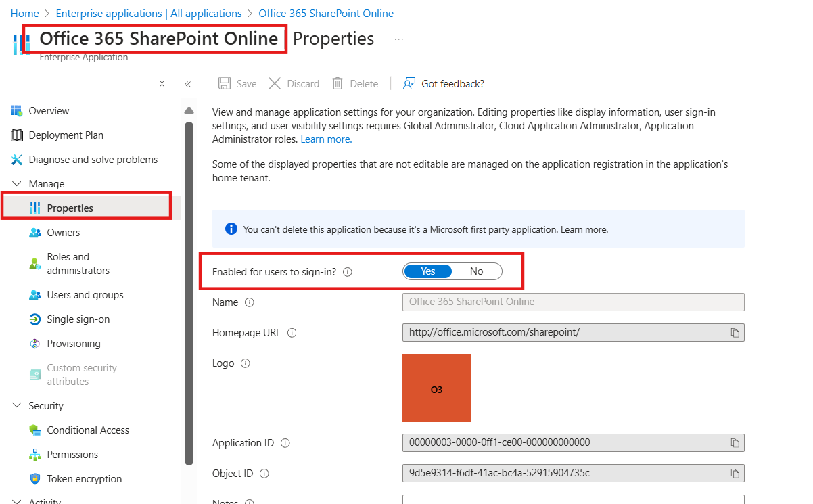
Task: Expand the Activity section at bottom
Action: (17, 501)
